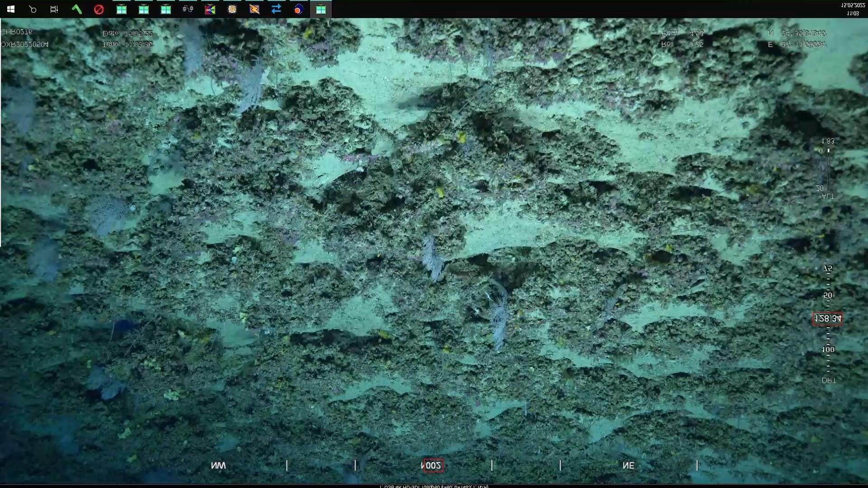Switch to the second teal window-grid app
Image resolution: width=868 pixels, height=488 pixels.
point(143,9)
